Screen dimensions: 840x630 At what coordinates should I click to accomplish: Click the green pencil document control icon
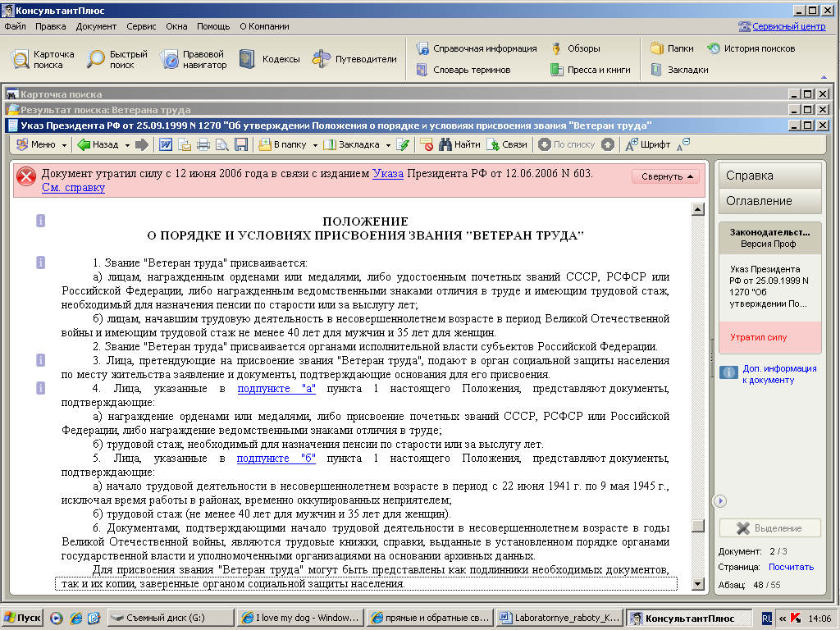403,144
